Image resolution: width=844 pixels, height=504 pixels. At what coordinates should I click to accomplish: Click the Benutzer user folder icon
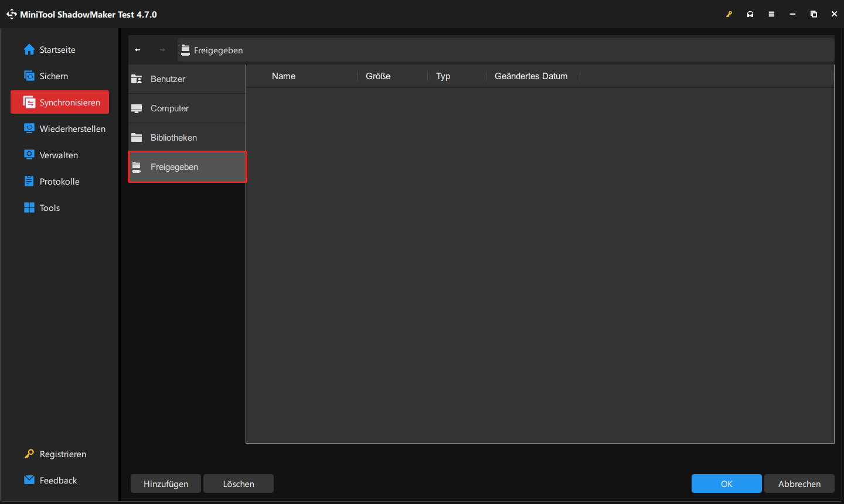click(x=137, y=79)
